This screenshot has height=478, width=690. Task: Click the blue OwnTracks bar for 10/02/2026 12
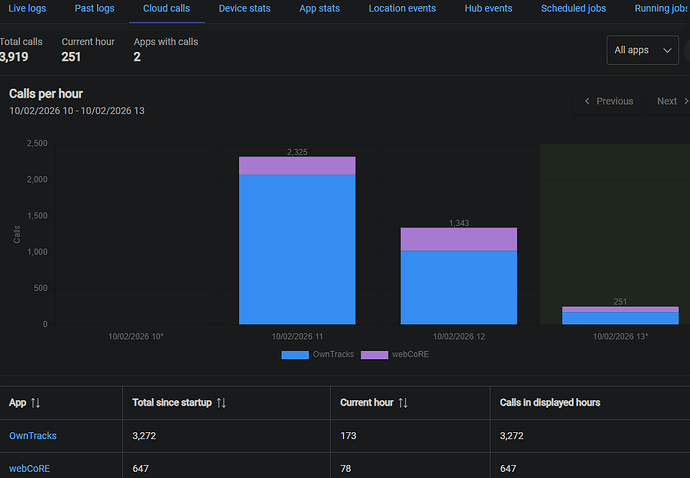click(459, 287)
